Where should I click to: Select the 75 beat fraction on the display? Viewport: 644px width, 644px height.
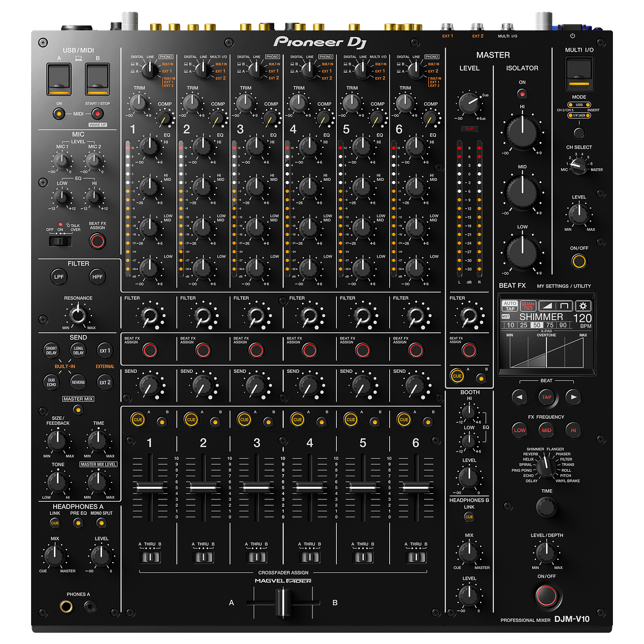pyautogui.click(x=551, y=324)
